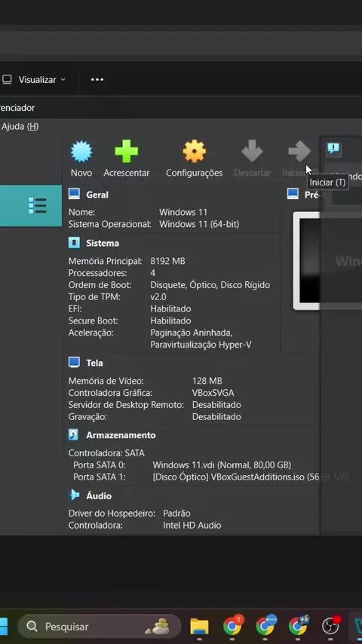362x644 pixels.
Task: Click the Tela section display icon
Action: click(x=74, y=362)
